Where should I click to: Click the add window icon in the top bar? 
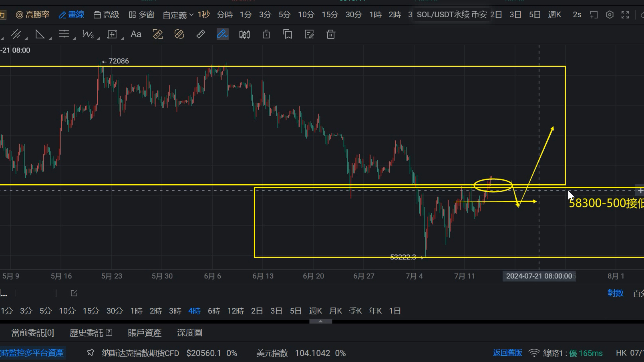[594, 15]
